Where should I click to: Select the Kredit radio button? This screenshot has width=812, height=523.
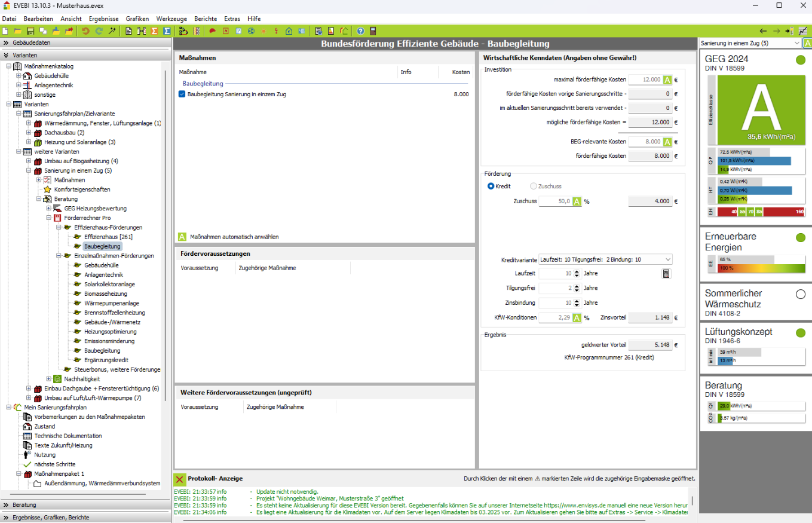491,186
